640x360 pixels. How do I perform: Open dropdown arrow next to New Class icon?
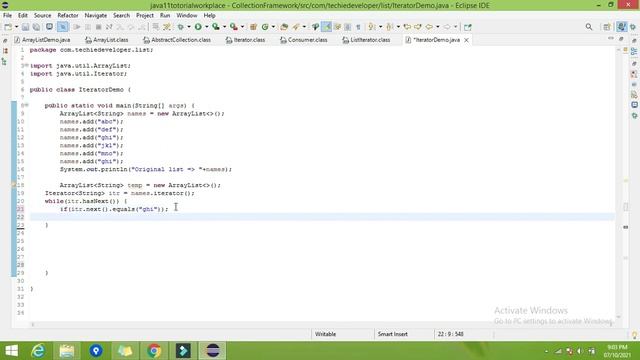click(273, 27)
